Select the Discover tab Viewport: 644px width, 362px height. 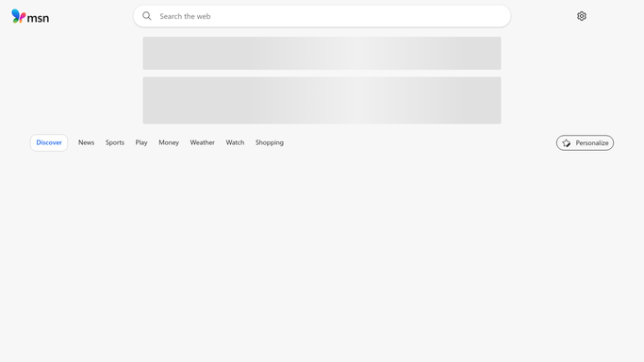(x=49, y=142)
